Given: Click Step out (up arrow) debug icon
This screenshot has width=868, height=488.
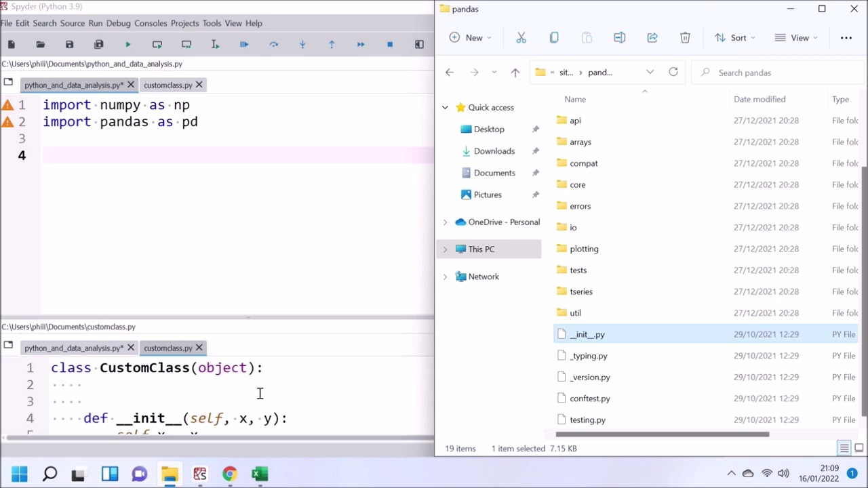Looking at the screenshot, I should pyautogui.click(x=332, y=45).
